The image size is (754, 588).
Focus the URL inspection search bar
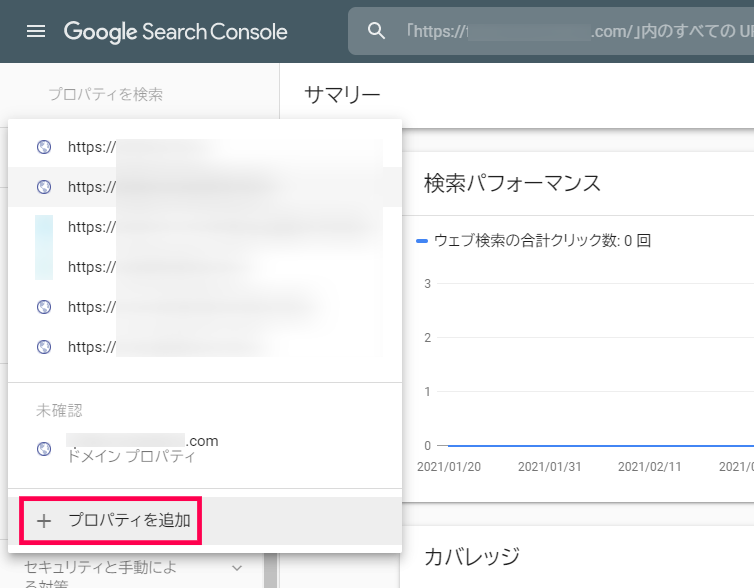pos(551,31)
